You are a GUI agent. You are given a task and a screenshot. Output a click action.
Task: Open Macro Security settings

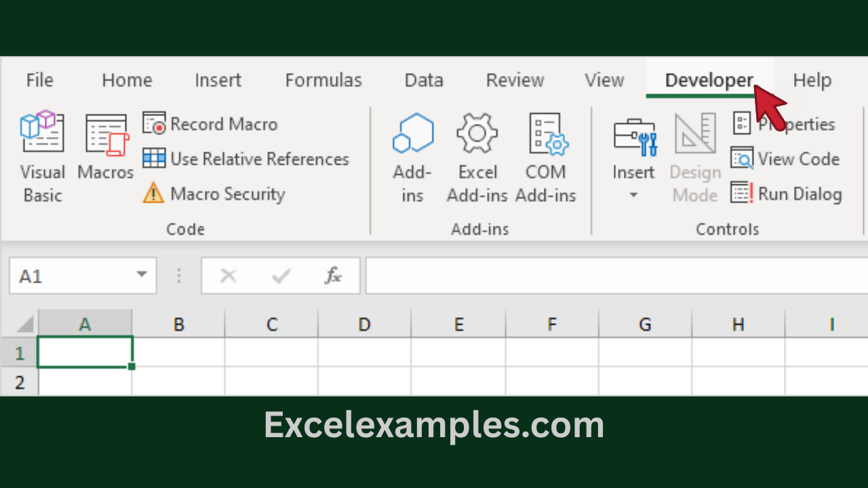214,194
